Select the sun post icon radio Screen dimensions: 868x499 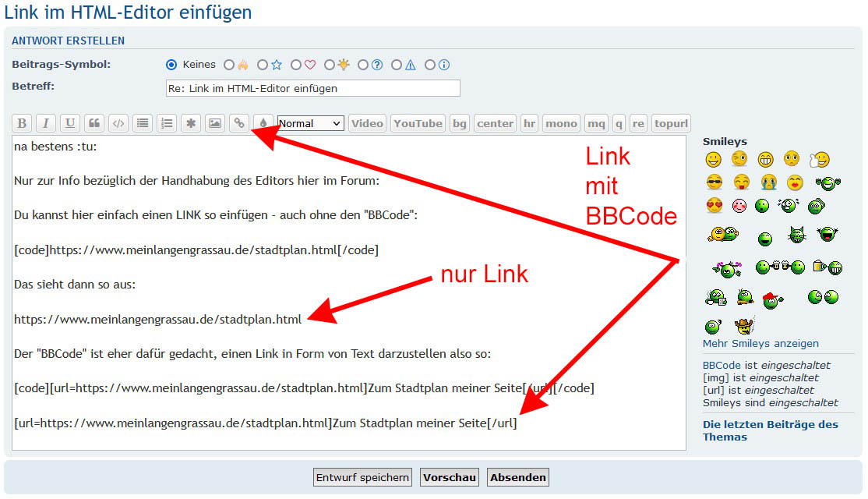point(330,65)
